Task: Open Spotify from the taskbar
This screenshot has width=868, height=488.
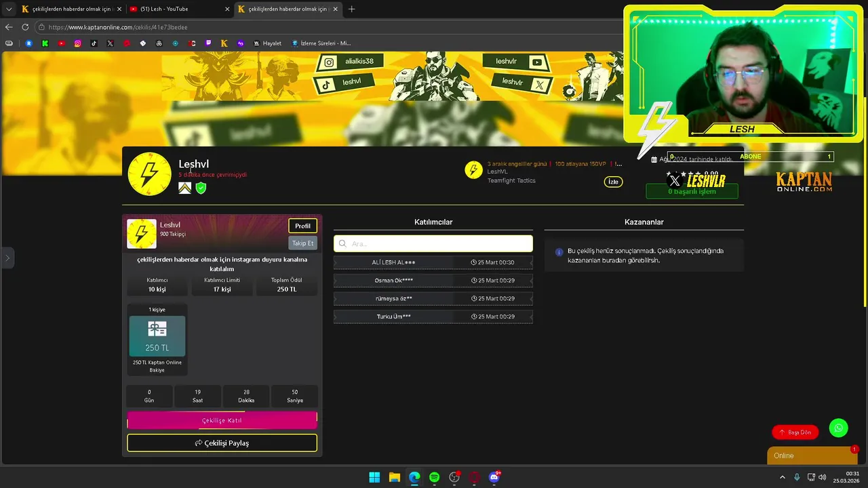Action: pos(434,477)
